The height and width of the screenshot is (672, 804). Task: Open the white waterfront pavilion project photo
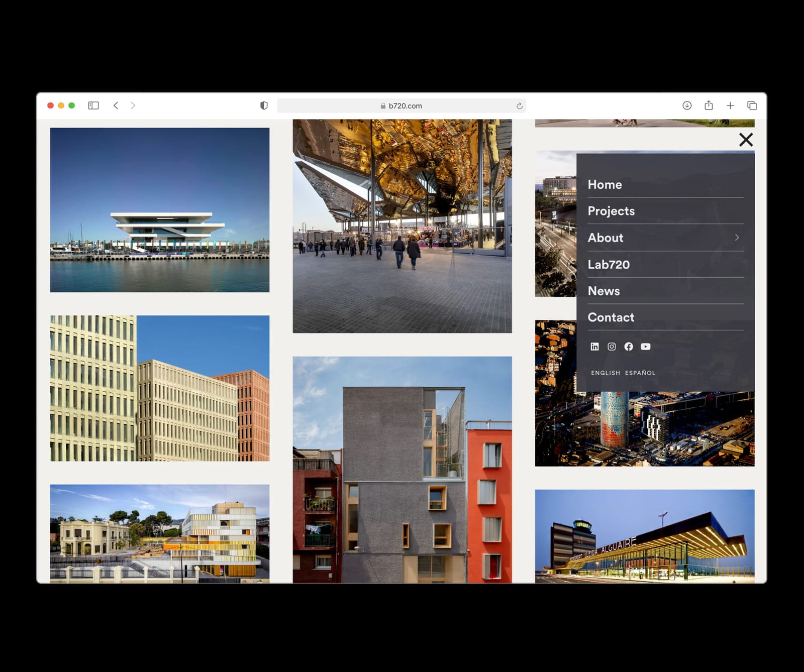[x=160, y=210]
